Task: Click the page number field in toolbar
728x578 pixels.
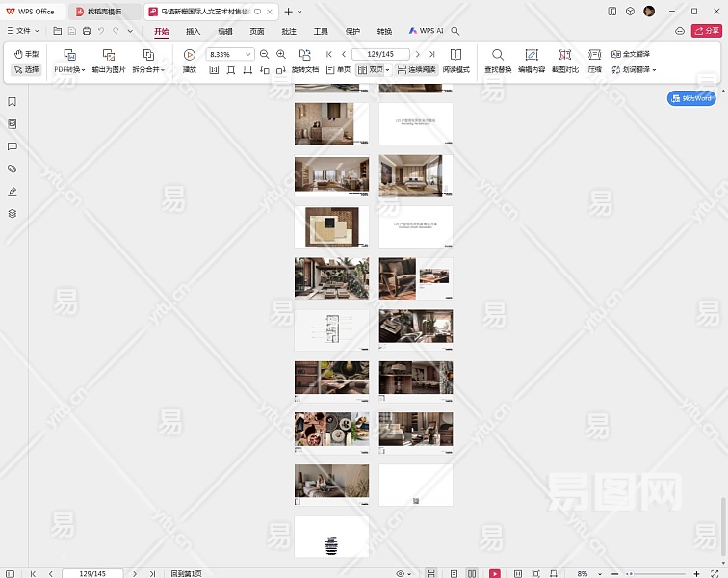Action: [380, 55]
